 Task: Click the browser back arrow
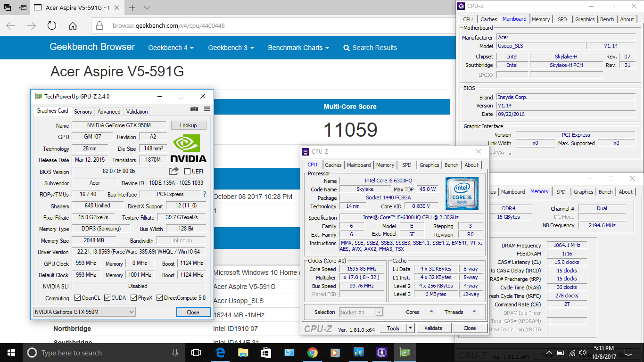click(11, 26)
